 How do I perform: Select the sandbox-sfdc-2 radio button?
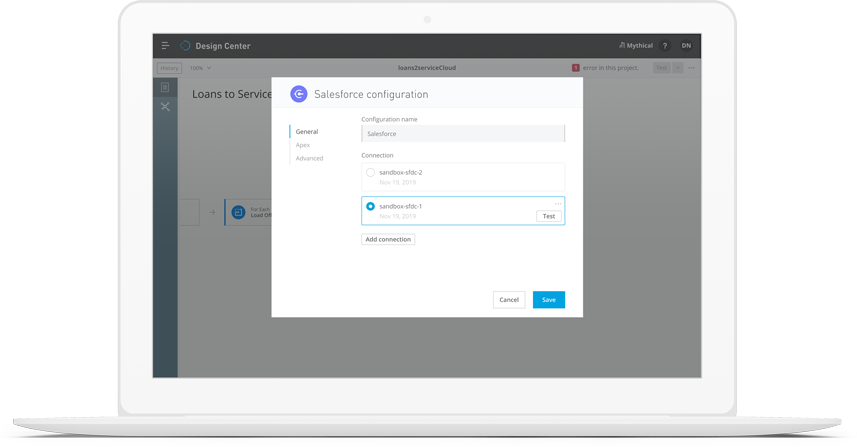tap(371, 173)
